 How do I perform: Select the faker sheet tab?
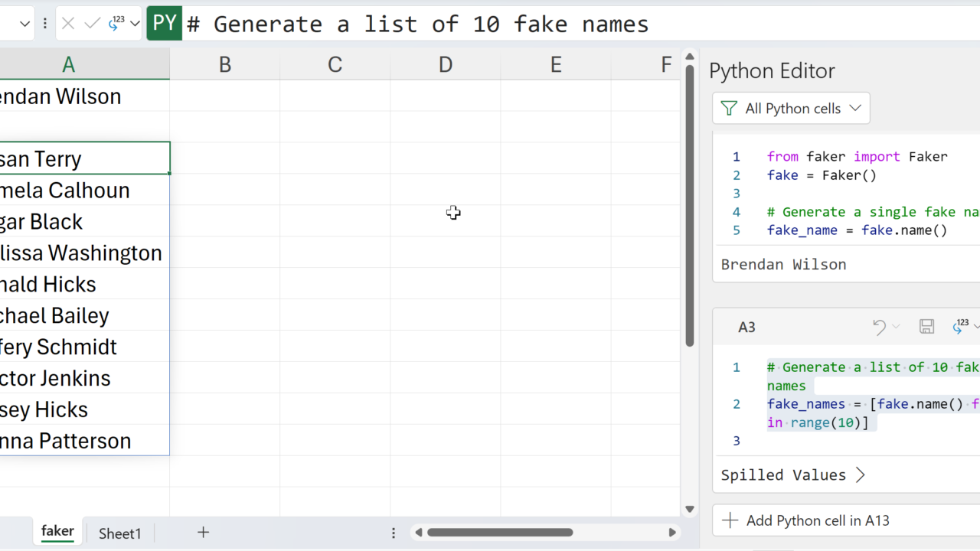(57, 532)
